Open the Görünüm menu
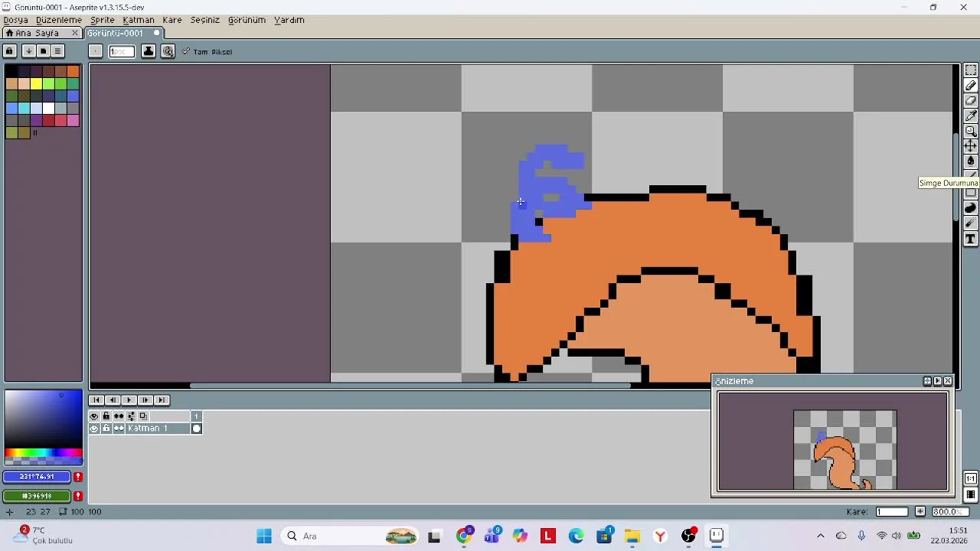The image size is (980, 551). tap(247, 20)
